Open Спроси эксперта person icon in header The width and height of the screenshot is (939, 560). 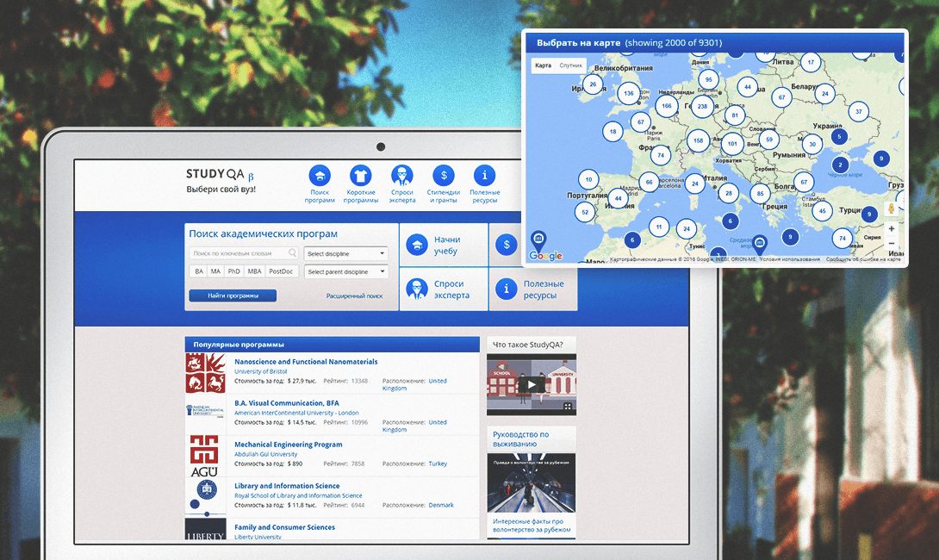(401, 176)
